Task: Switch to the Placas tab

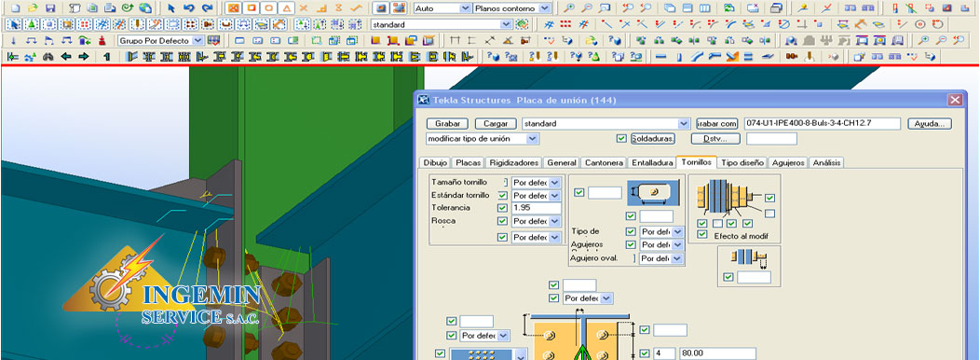Action: (x=469, y=163)
